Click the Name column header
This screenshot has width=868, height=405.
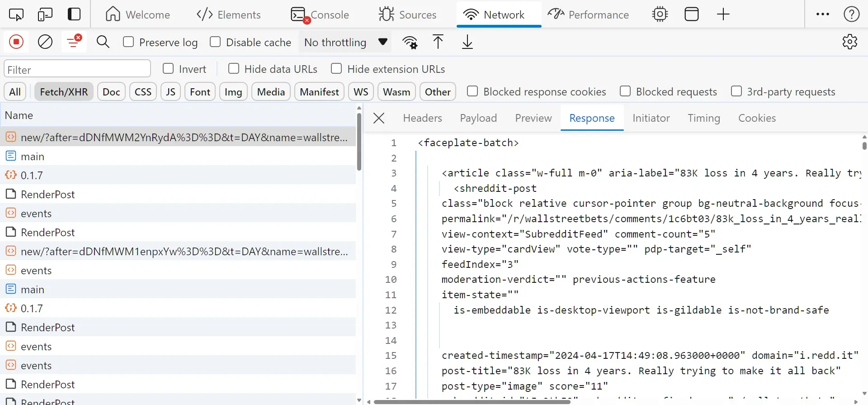pos(178,115)
